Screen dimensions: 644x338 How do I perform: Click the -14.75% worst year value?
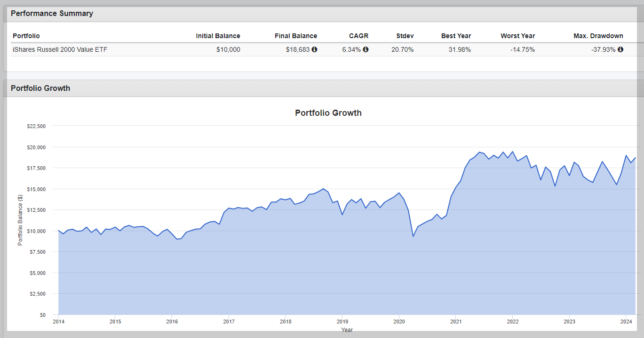pyautogui.click(x=523, y=49)
